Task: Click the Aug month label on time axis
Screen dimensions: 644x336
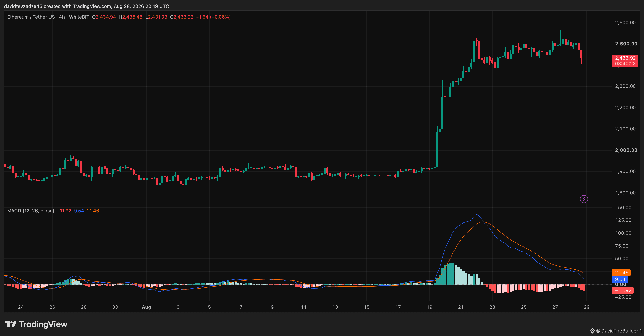Action: tap(146, 307)
